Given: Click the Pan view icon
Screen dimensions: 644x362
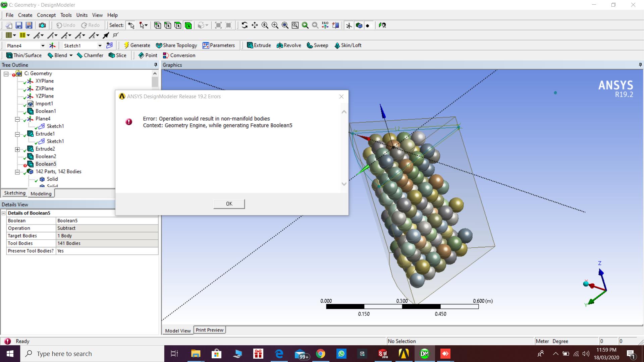Looking at the screenshot, I should coord(255,25).
